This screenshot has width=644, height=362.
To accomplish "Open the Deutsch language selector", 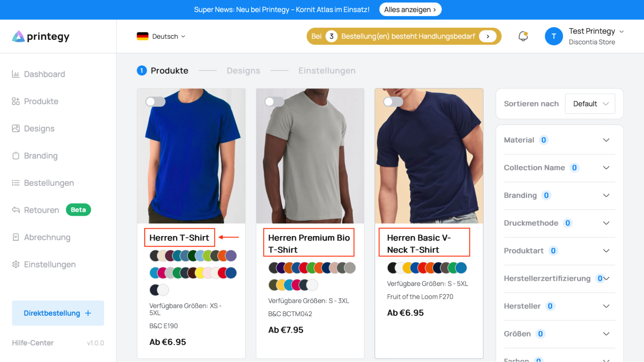I will click(161, 36).
